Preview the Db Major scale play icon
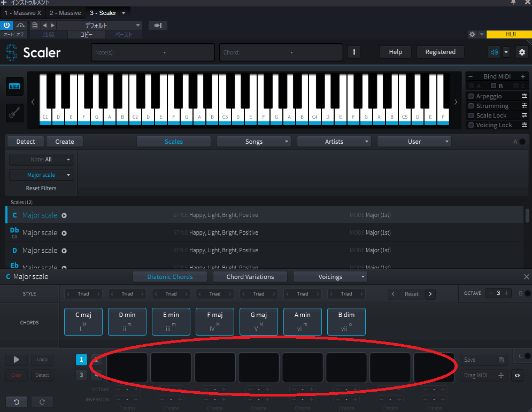Image resolution: width=532 pixels, height=412 pixels. [x=64, y=233]
